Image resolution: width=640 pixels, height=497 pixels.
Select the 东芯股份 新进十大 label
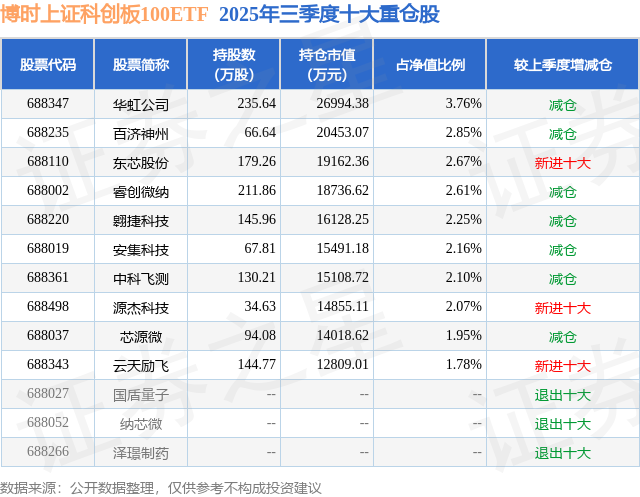pyautogui.click(x=563, y=163)
